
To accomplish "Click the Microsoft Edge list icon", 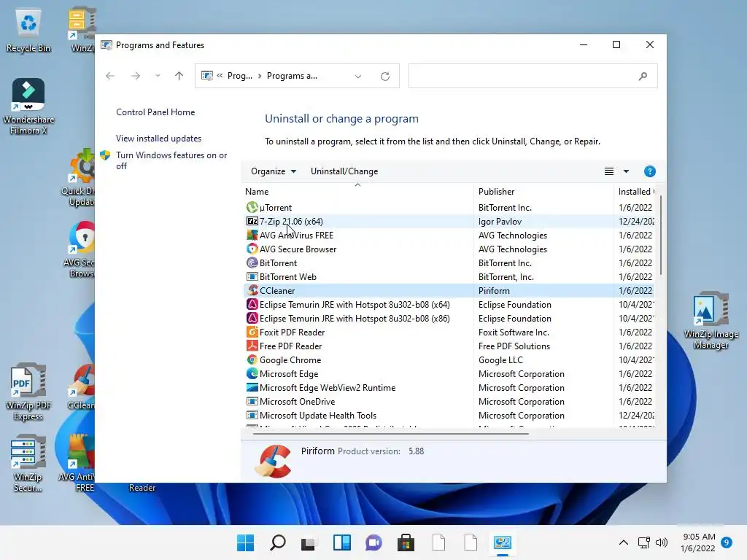I will pos(252,374).
